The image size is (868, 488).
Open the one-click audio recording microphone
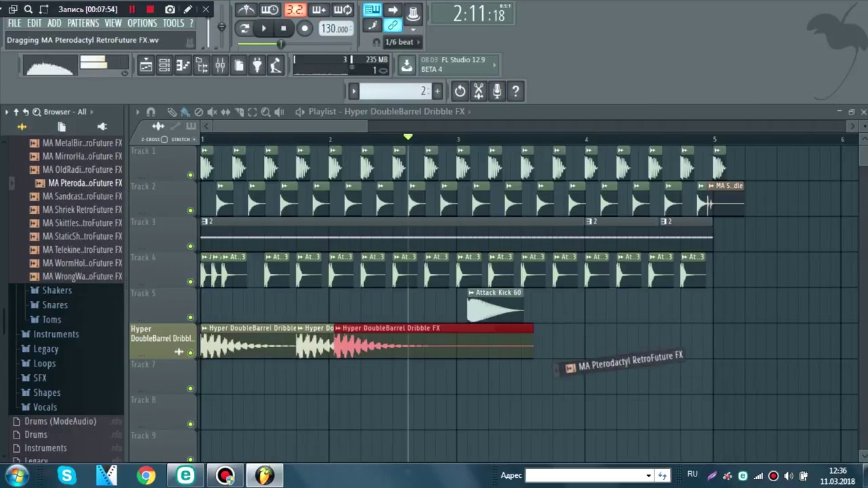(497, 91)
